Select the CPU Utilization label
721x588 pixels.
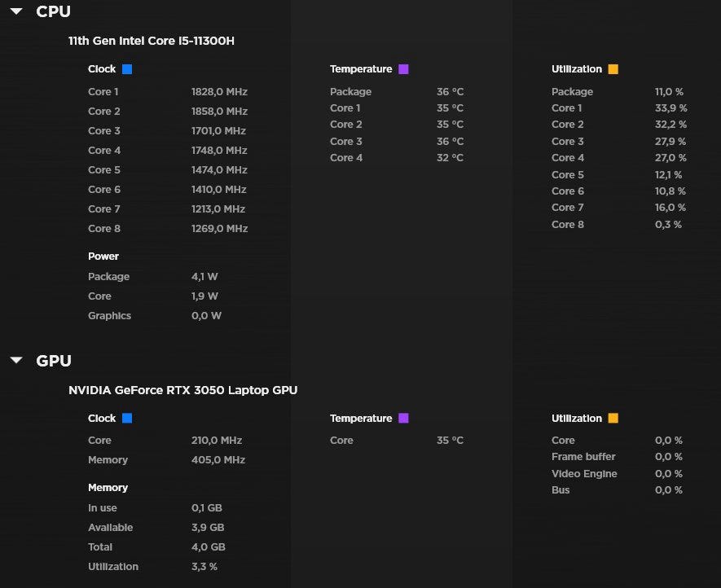tap(577, 69)
